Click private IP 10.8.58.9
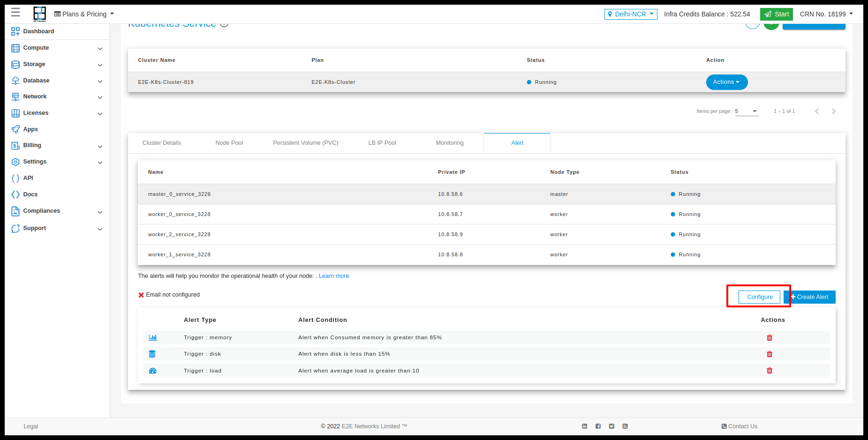 click(450, 234)
